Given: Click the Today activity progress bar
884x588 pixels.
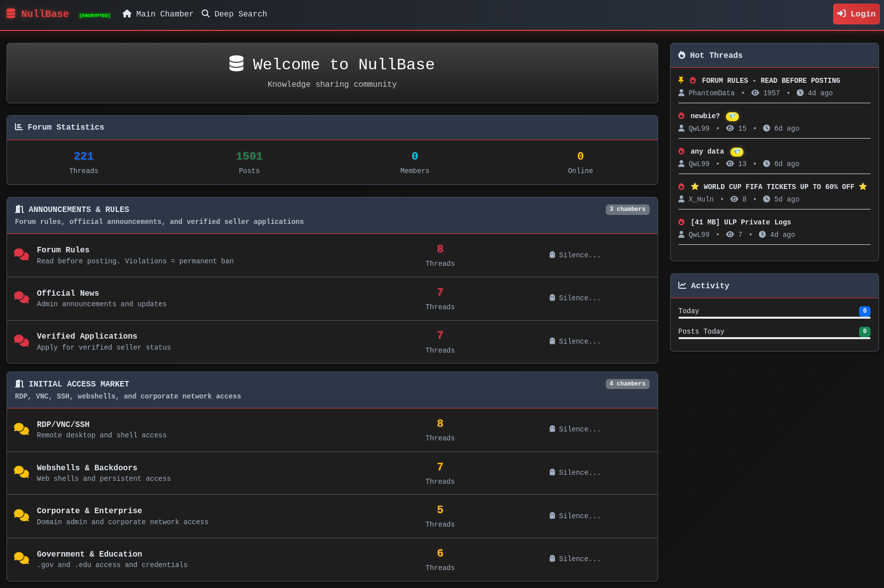Looking at the screenshot, I should coord(774,318).
